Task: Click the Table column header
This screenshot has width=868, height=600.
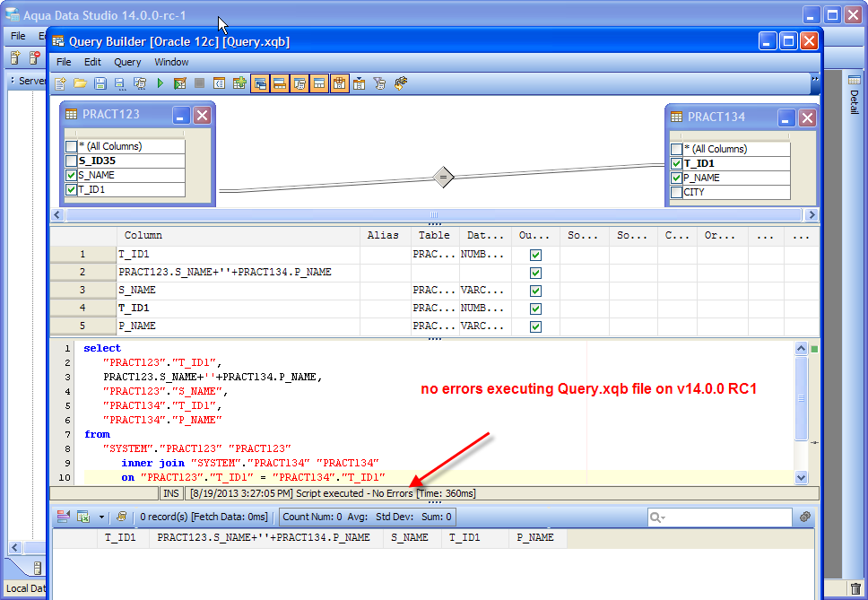Action: pos(435,235)
